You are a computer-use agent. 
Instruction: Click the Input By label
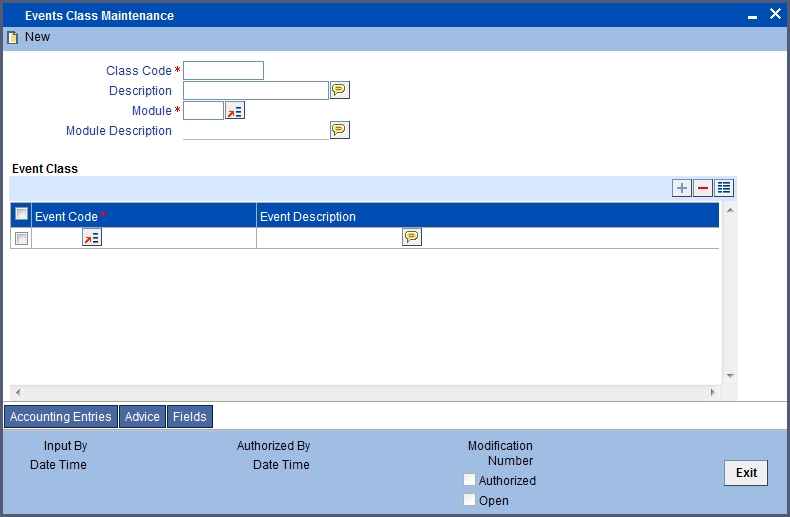pos(65,446)
